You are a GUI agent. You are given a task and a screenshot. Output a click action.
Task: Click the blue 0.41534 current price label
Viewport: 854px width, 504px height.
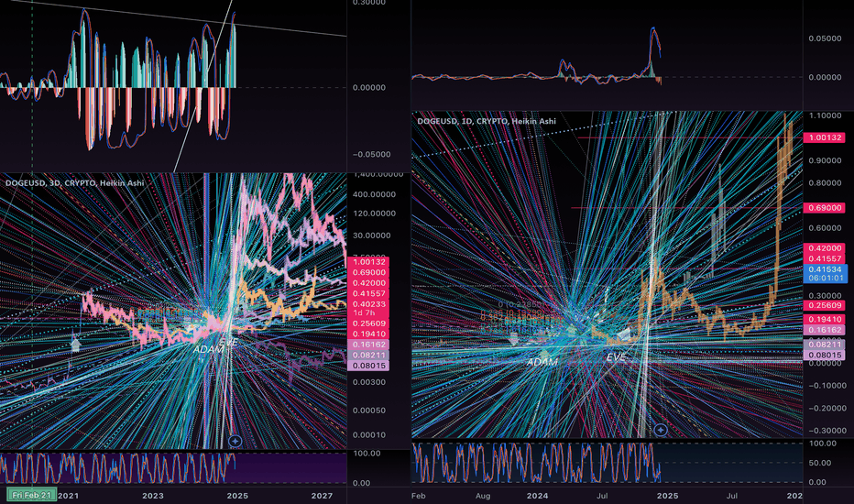825,273
